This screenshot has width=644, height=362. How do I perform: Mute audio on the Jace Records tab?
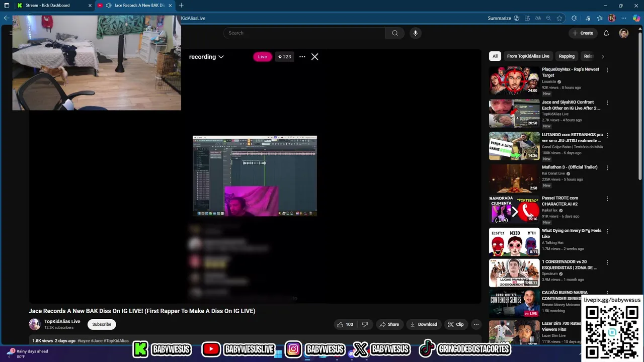[108, 6]
